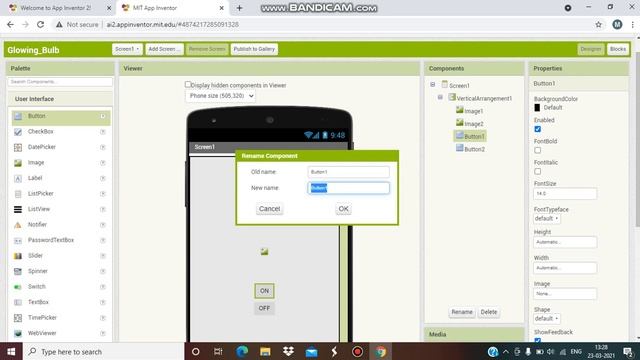The width and height of the screenshot is (640, 360).
Task: Open a new browser tab
Action: point(240,8)
